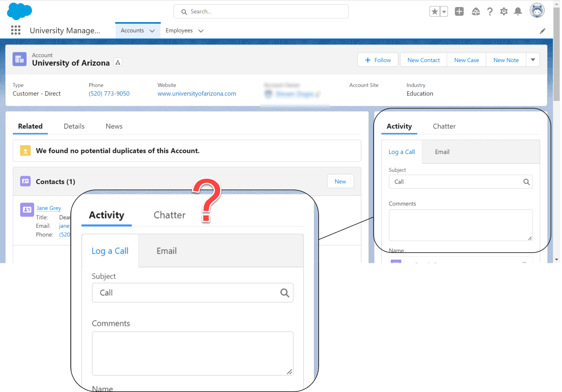Open the favorites list dropdown arrow
This screenshot has height=392, width=562.
coord(444,12)
